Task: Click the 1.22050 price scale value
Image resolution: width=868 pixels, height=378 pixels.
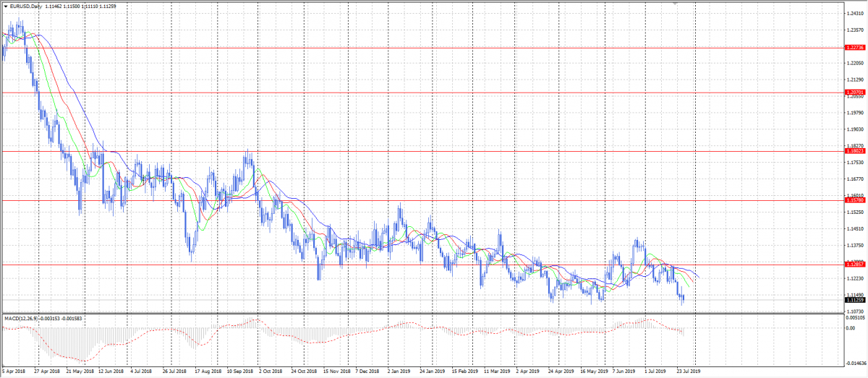Action: tap(856, 63)
